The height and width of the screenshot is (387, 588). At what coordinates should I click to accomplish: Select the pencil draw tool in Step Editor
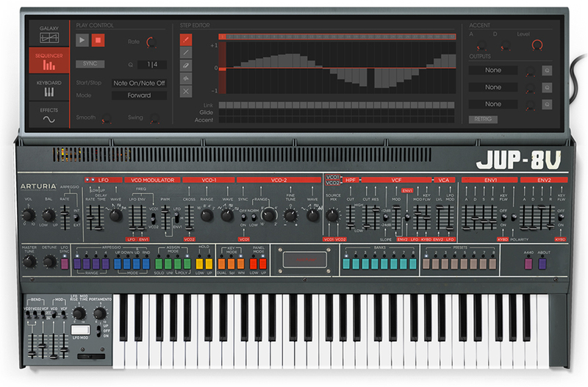tap(186, 40)
